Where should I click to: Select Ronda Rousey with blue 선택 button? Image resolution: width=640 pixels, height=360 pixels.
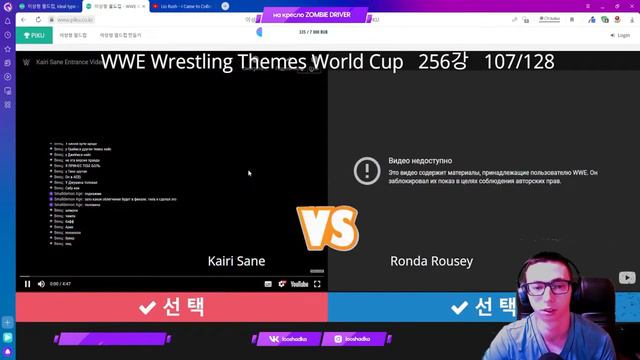click(x=484, y=307)
